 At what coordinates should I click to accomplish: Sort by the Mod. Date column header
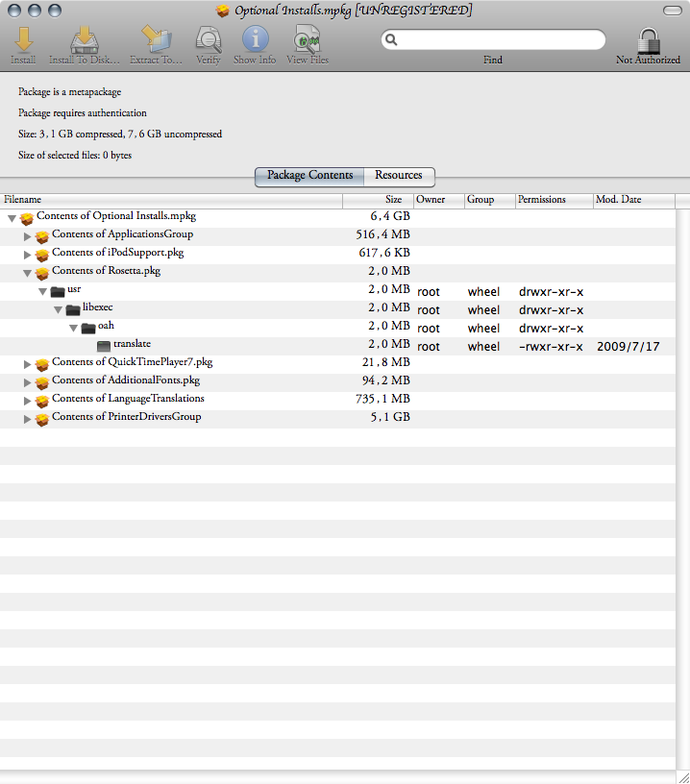pyautogui.click(x=634, y=200)
